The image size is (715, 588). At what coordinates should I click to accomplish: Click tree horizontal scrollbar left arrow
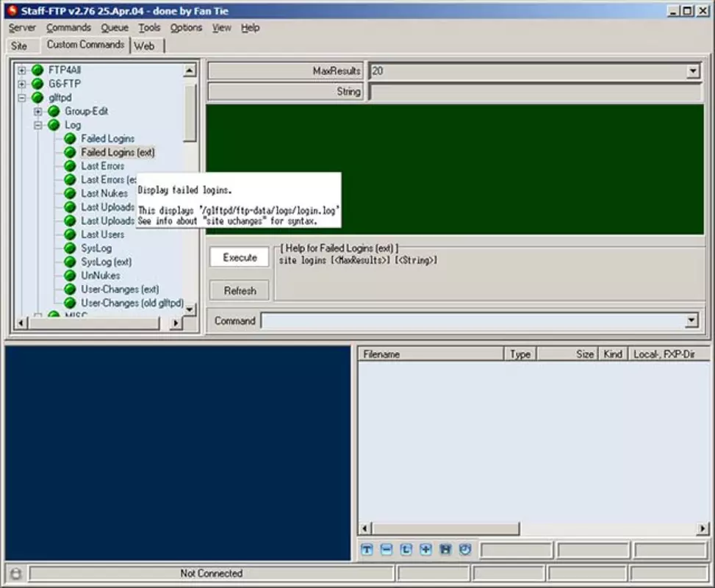21,323
